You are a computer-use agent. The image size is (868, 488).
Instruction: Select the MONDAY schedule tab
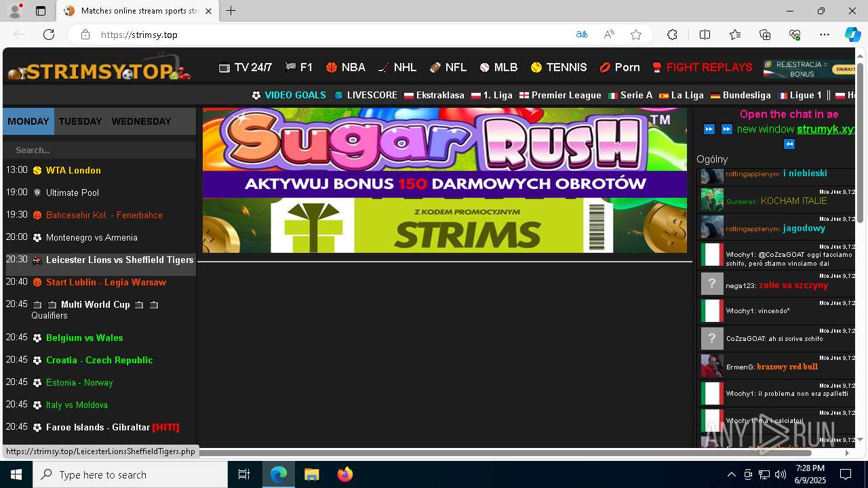[28, 121]
